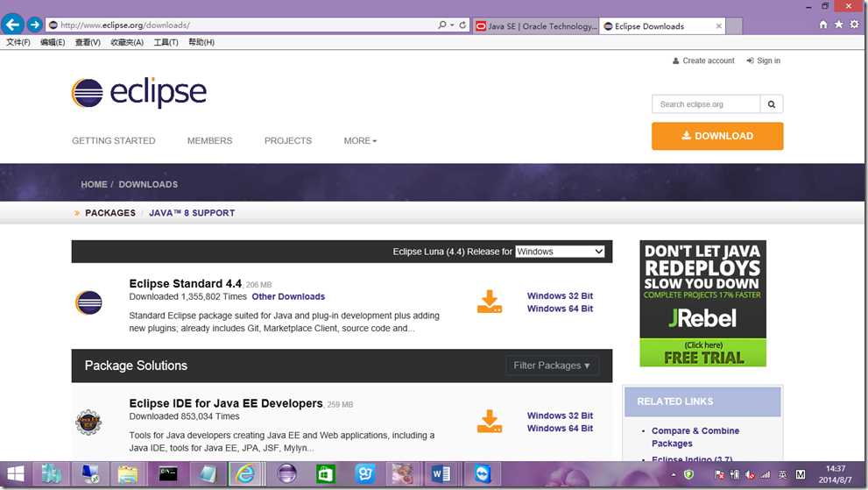Launch Eclipse from the taskbar purple orb icon
Image resolution: width=868 pixels, height=490 pixels.
point(286,474)
